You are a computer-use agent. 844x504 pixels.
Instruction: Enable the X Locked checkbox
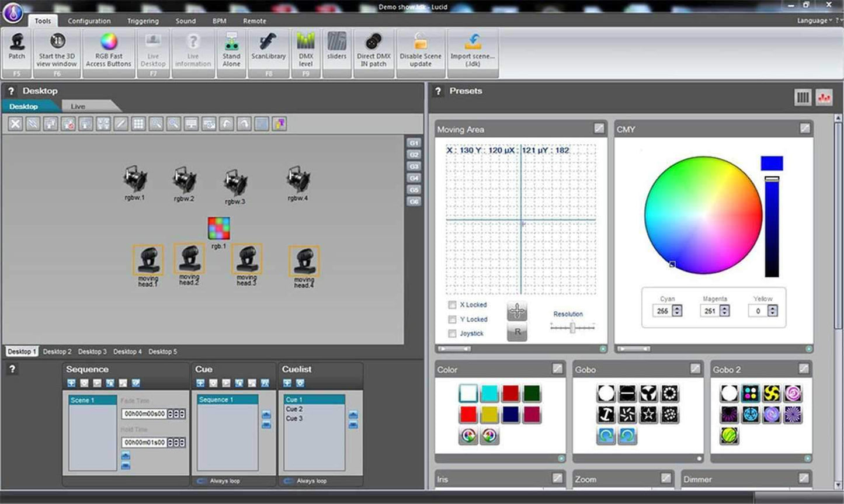tap(452, 304)
